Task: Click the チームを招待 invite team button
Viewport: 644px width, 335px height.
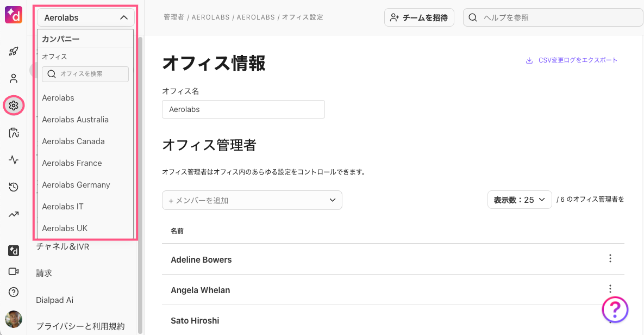Action: tap(419, 18)
